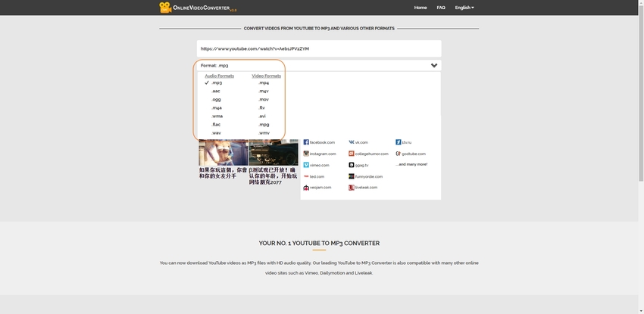Open the instagram.com link

pos(323,154)
